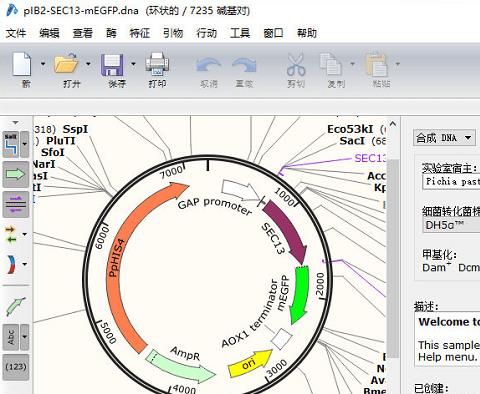Open the 特征 menu

click(x=140, y=33)
